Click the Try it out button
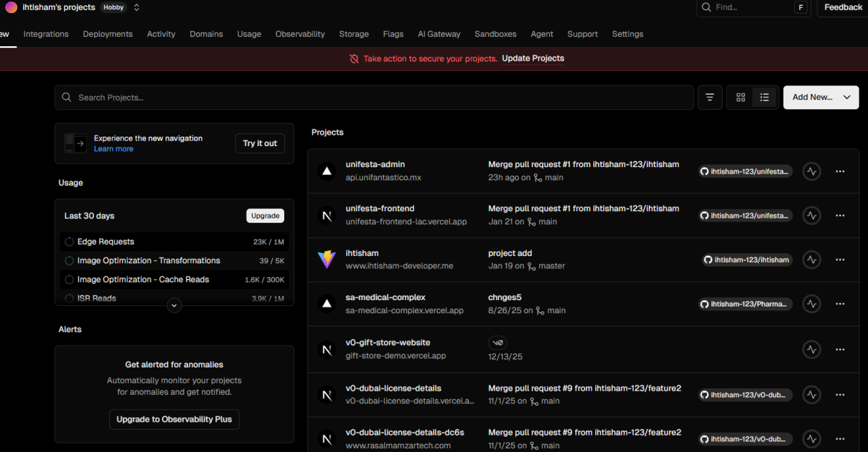Viewport: 868px width, 452px height. click(x=260, y=143)
